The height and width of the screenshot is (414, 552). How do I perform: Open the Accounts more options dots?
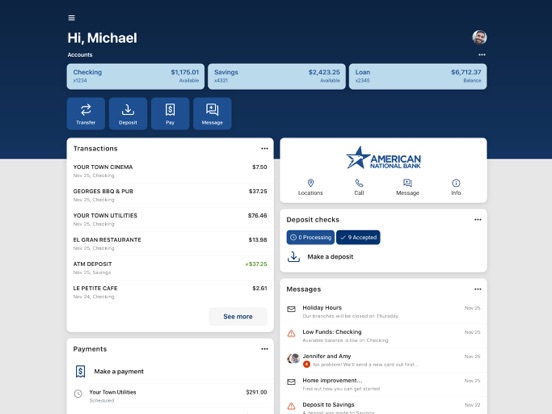tap(482, 55)
